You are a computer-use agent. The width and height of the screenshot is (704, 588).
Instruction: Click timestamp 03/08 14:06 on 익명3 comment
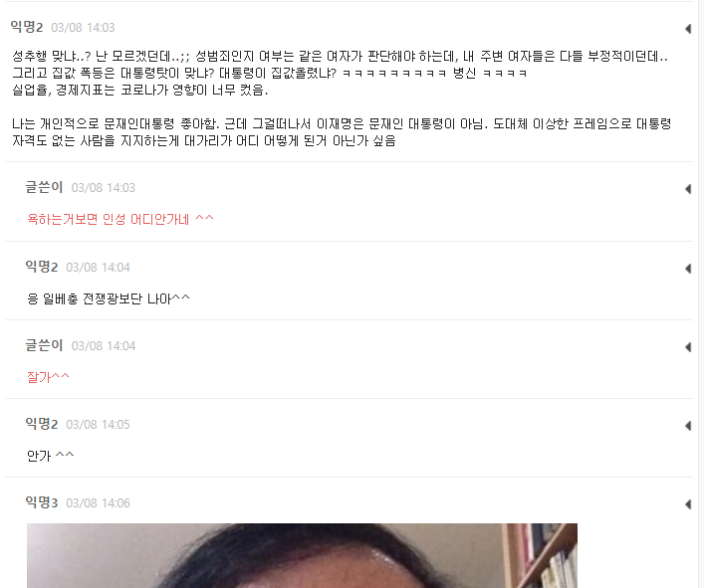point(98,503)
